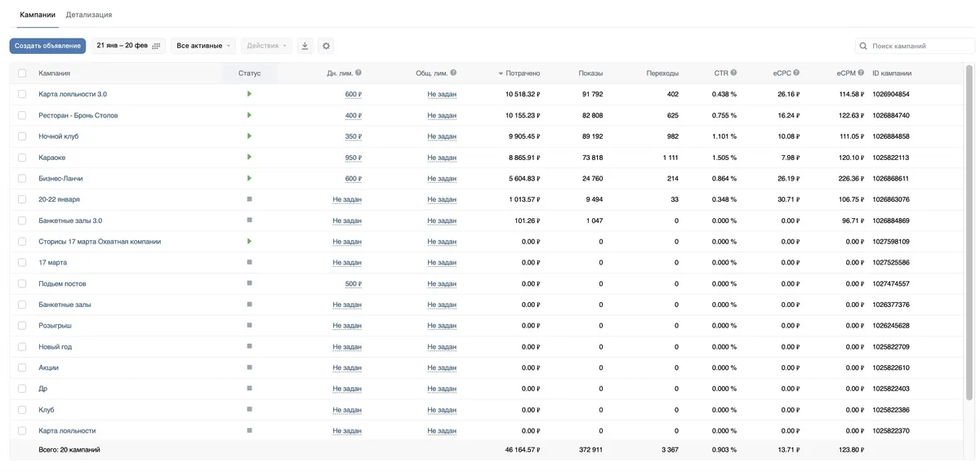The height and width of the screenshot is (472, 980).
Task: Open Сторисы 17 марта Охватная компании link
Action: click(100, 242)
